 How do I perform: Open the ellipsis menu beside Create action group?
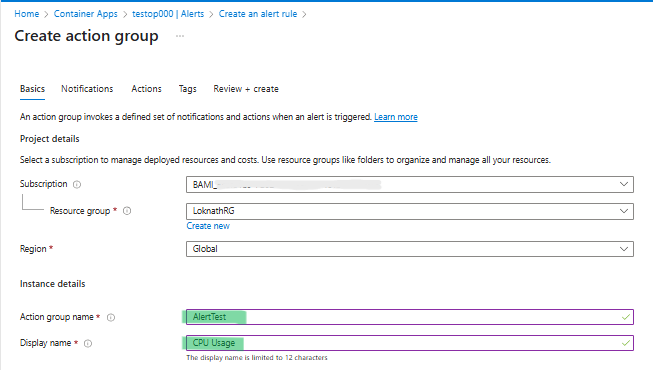click(x=180, y=36)
